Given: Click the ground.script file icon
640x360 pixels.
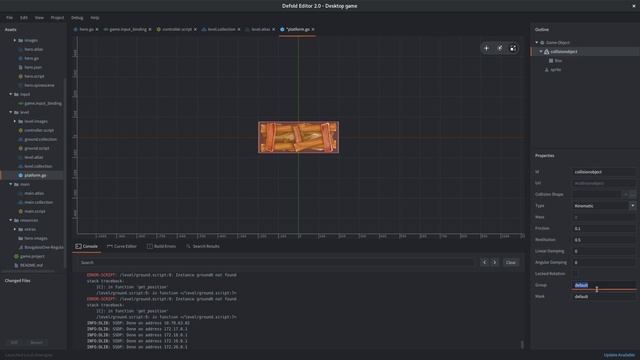Looking at the screenshot, I should click(20, 149).
